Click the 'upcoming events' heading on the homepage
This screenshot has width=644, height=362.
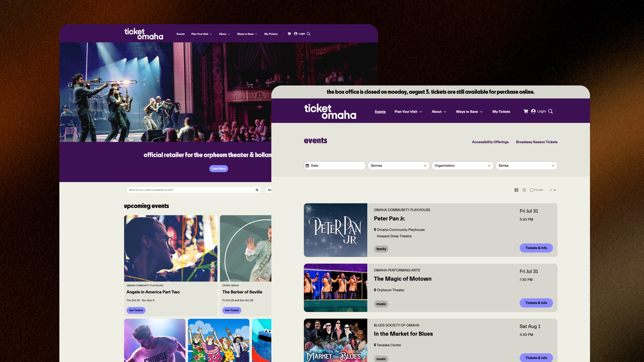pyautogui.click(x=146, y=206)
